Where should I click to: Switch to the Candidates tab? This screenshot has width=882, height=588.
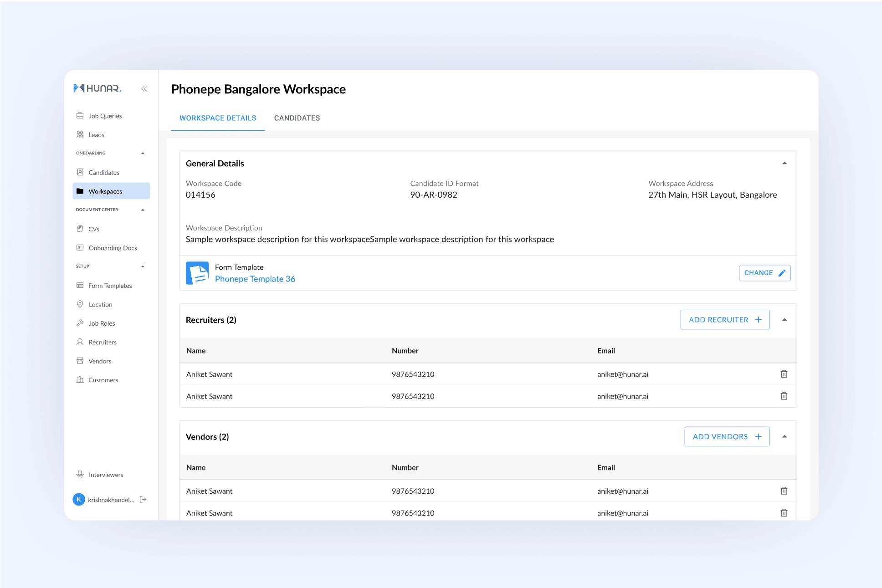tap(297, 118)
